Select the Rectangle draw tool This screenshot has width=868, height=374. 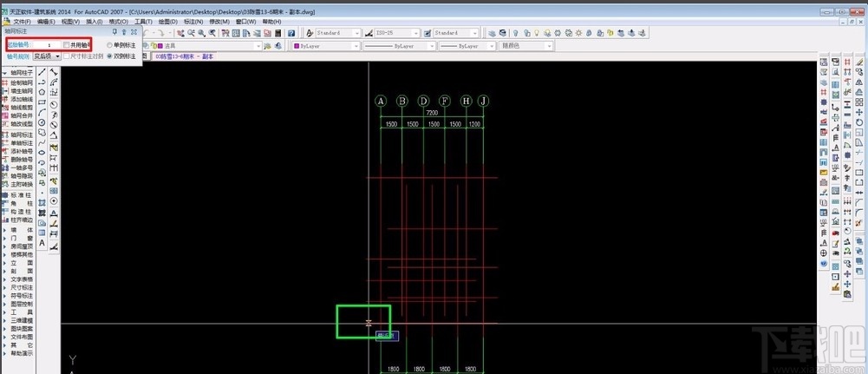pyautogui.click(x=42, y=102)
